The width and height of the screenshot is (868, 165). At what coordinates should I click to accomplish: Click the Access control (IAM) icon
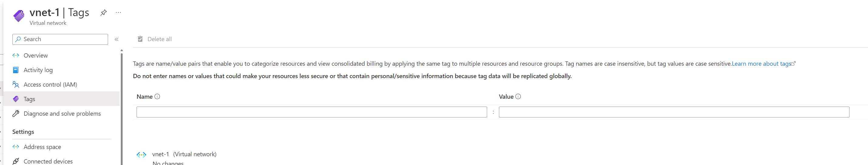click(x=16, y=84)
